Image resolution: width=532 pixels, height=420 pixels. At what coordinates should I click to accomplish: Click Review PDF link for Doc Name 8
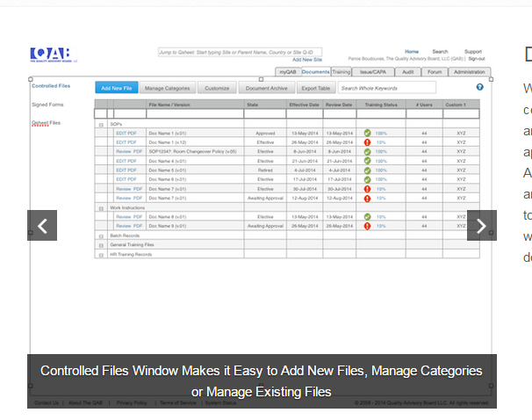point(129,217)
